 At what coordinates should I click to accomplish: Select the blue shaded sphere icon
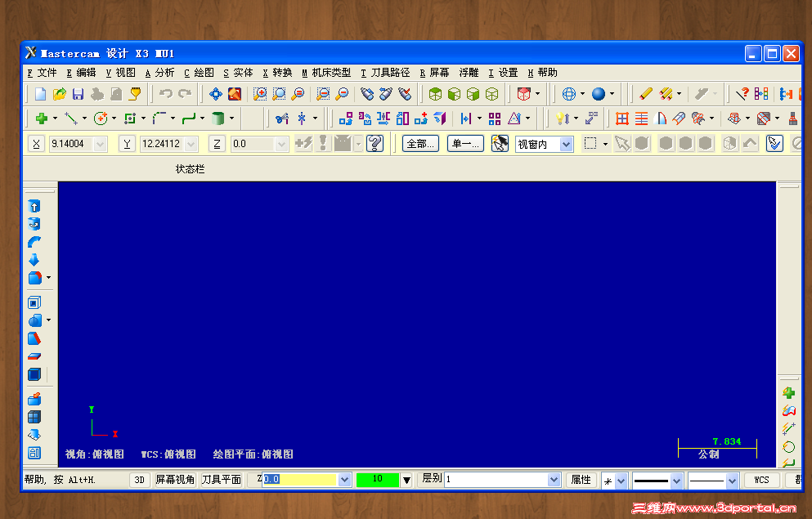click(599, 94)
